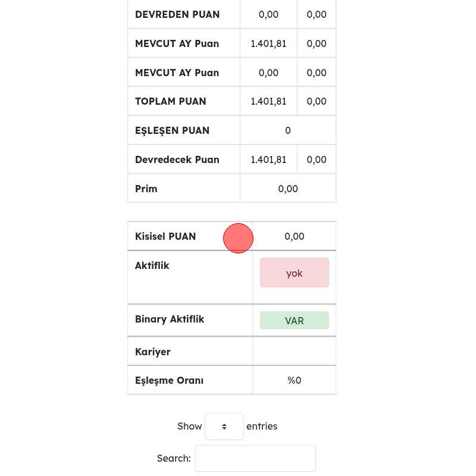Click the DEVREDEN PUAN row label
This screenshot has width=476, height=476.
177,14
